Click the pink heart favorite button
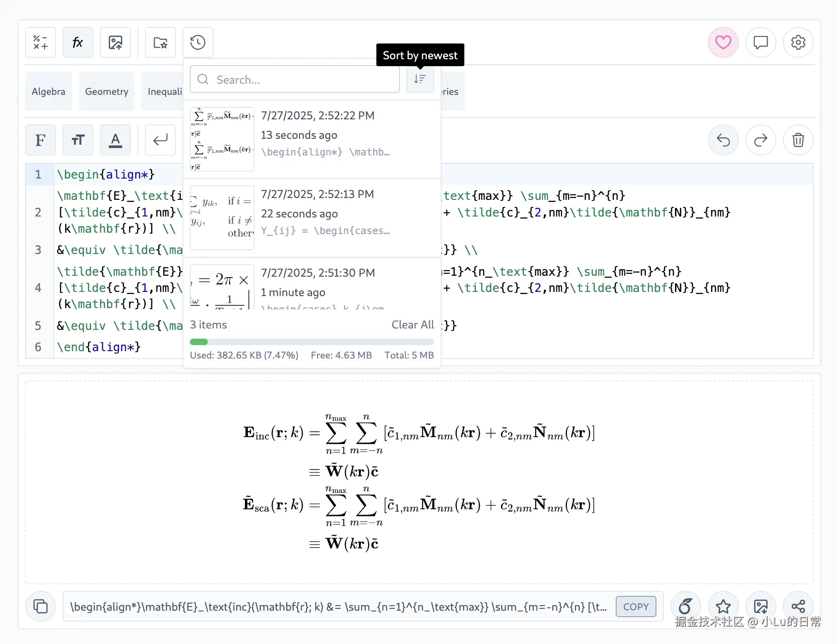837x644 pixels. tap(723, 43)
